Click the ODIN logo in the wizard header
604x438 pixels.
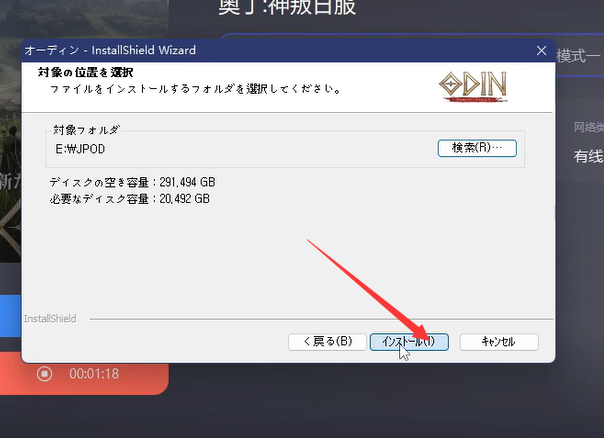tap(473, 87)
